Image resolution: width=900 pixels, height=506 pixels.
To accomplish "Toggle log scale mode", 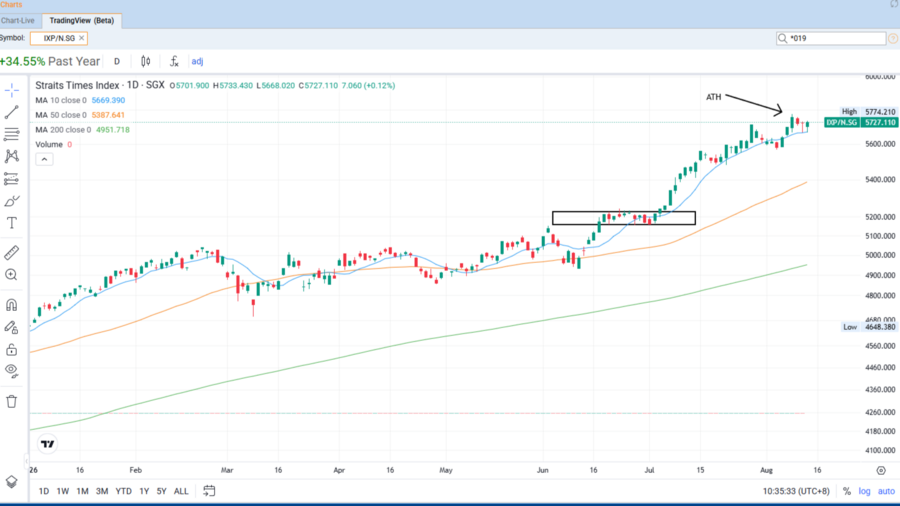I will 864,491.
